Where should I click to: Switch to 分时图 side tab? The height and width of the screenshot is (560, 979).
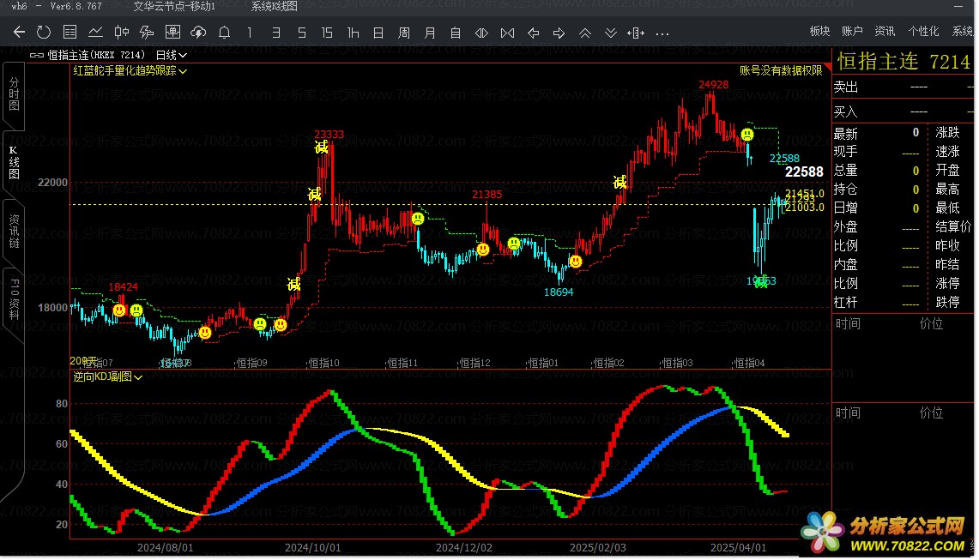click(14, 93)
